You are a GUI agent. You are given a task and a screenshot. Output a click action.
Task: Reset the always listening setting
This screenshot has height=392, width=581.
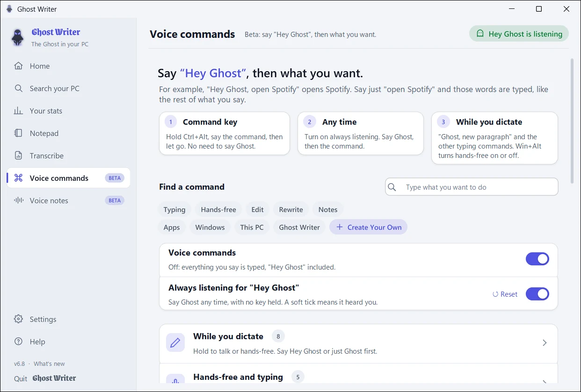point(505,294)
